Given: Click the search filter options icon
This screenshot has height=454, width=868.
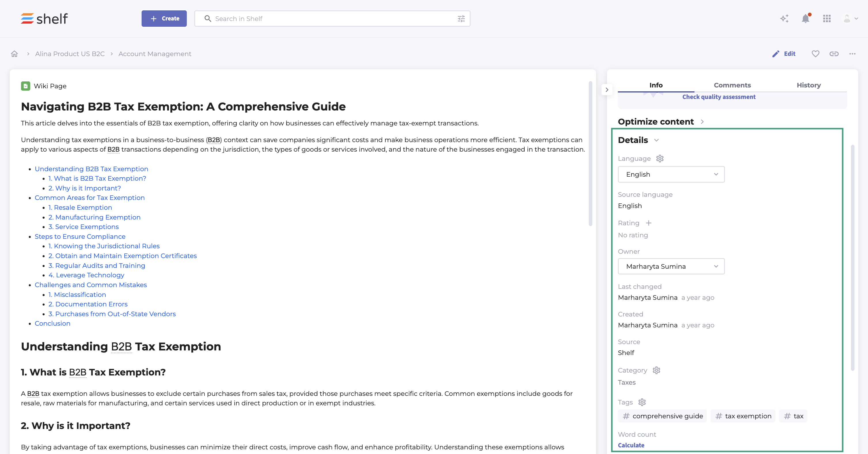Looking at the screenshot, I should (x=461, y=19).
